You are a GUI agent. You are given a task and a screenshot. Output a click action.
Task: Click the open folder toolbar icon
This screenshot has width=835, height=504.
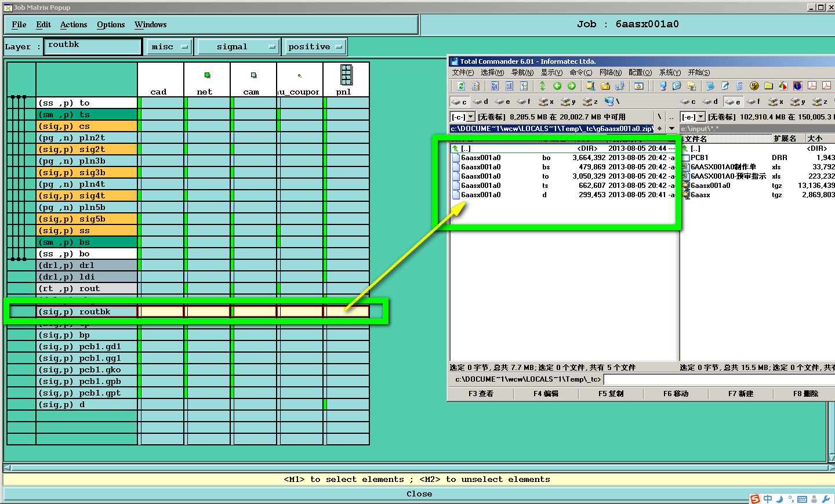[605, 86]
